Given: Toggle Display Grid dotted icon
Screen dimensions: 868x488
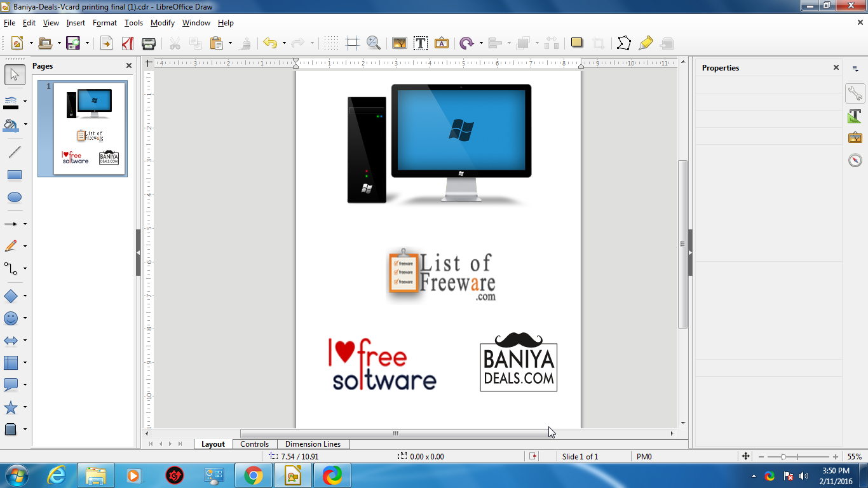Looking at the screenshot, I should pyautogui.click(x=331, y=43).
